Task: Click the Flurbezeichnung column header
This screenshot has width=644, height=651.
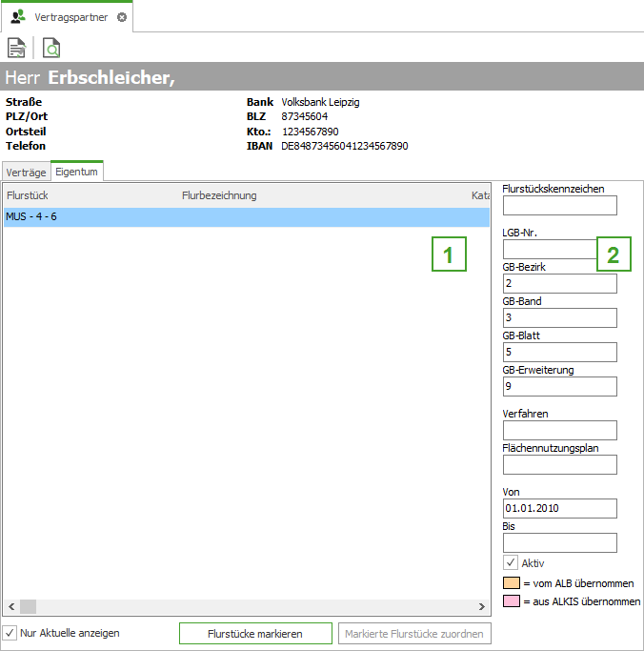Action: [219, 195]
